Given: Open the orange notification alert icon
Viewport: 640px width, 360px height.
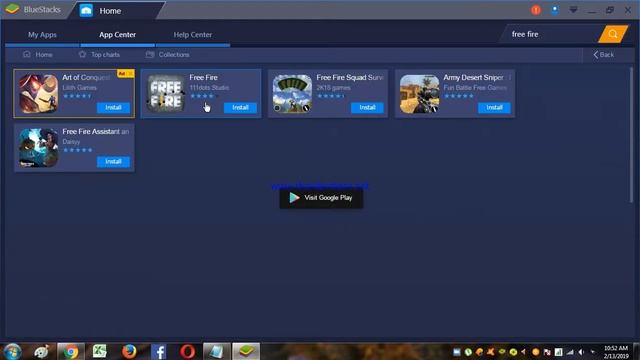Looking at the screenshot, I should (x=536, y=10).
